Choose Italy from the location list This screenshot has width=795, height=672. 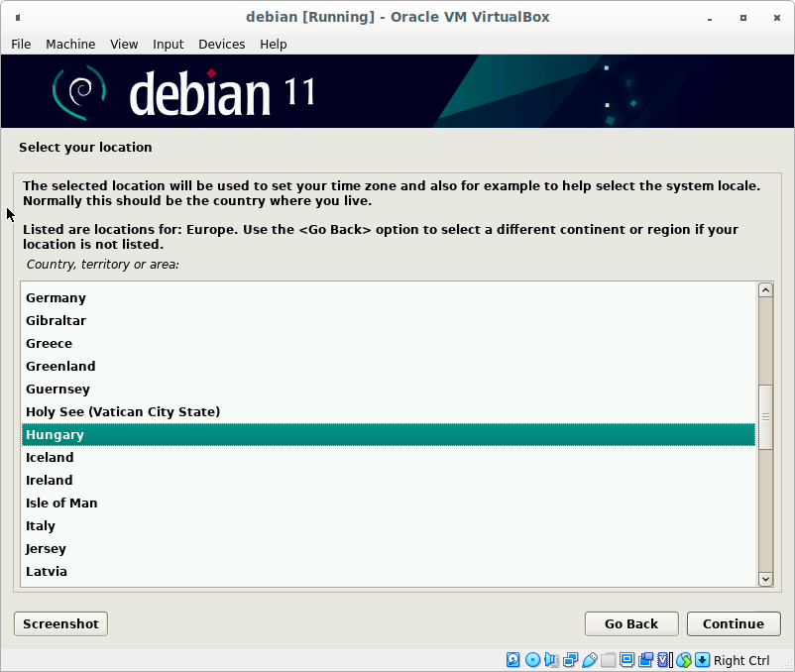click(41, 525)
